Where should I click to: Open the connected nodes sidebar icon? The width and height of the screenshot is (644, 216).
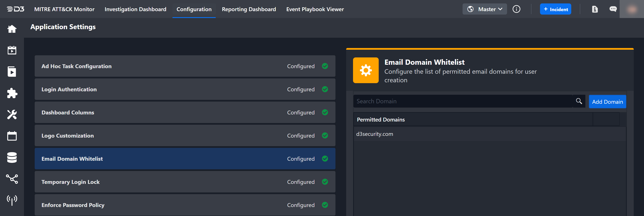click(12, 179)
